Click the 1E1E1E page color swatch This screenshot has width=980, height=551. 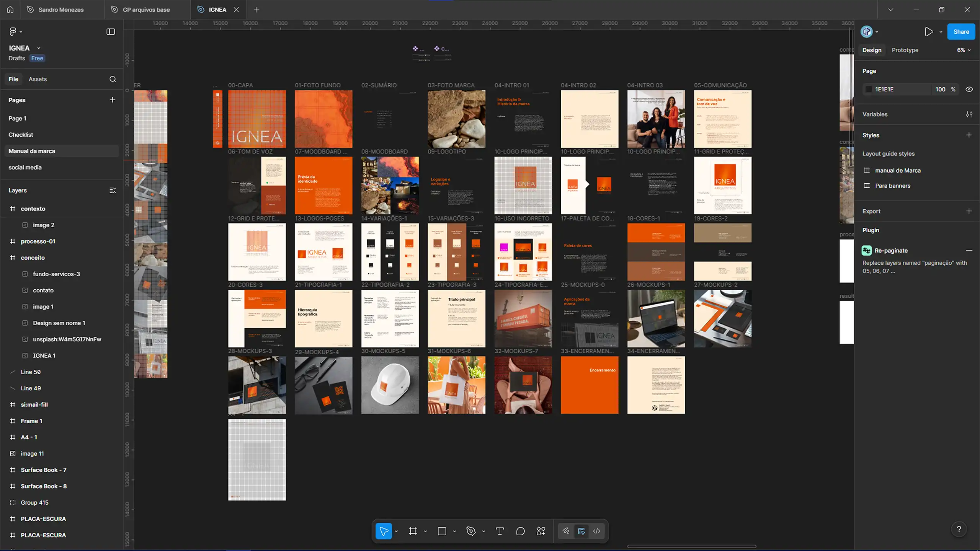click(869, 89)
